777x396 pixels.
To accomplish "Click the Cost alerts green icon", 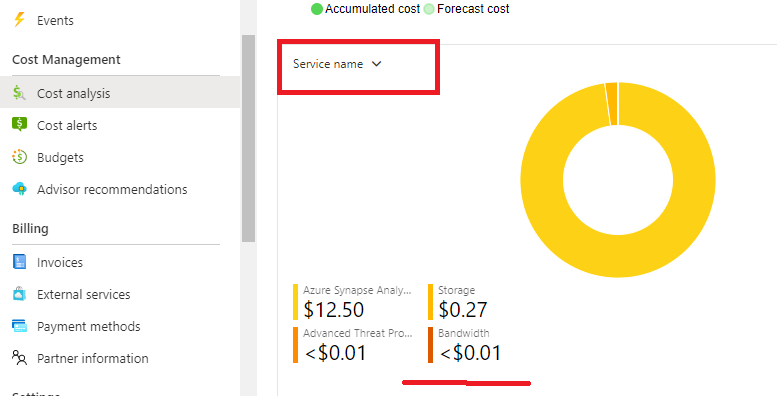I will tap(19, 124).
